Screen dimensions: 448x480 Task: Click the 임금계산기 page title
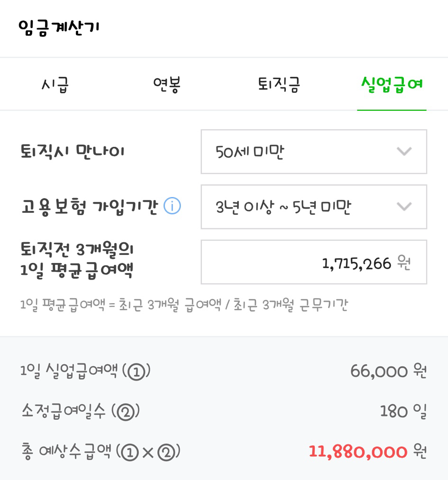point(59,28)
